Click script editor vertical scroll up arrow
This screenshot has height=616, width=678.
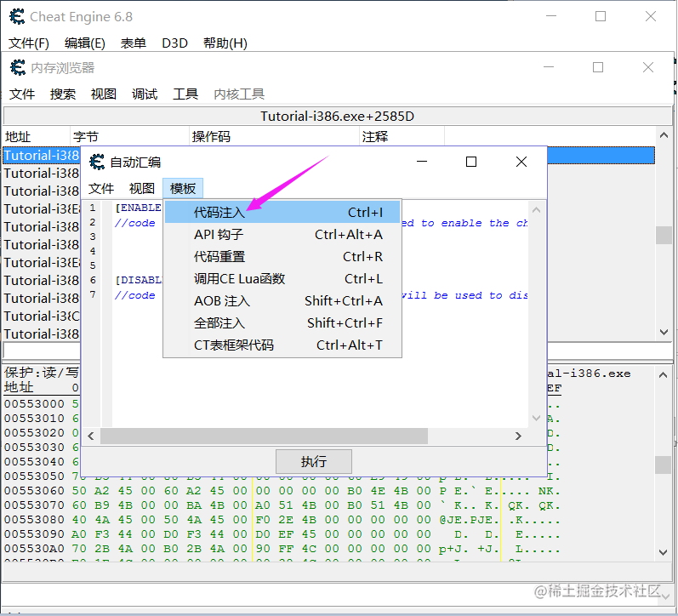tap(536, 210)
